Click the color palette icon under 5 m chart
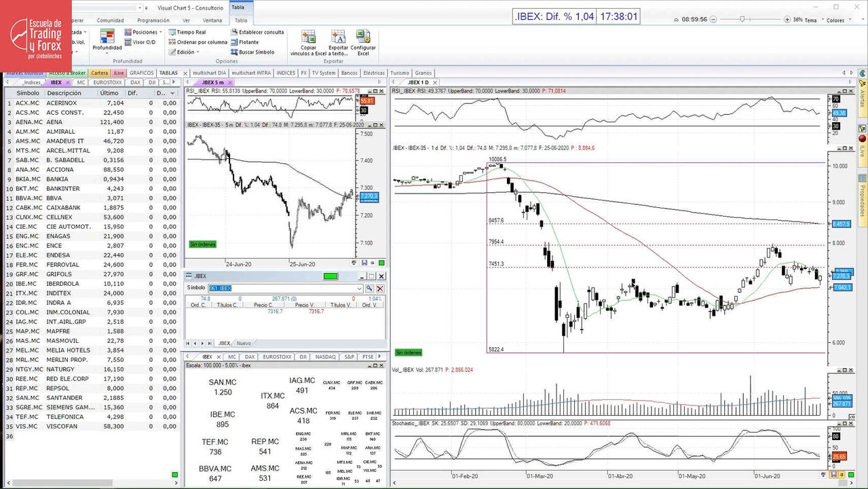The height and width of the screenshot is (489, 868). tap(354, 263)
